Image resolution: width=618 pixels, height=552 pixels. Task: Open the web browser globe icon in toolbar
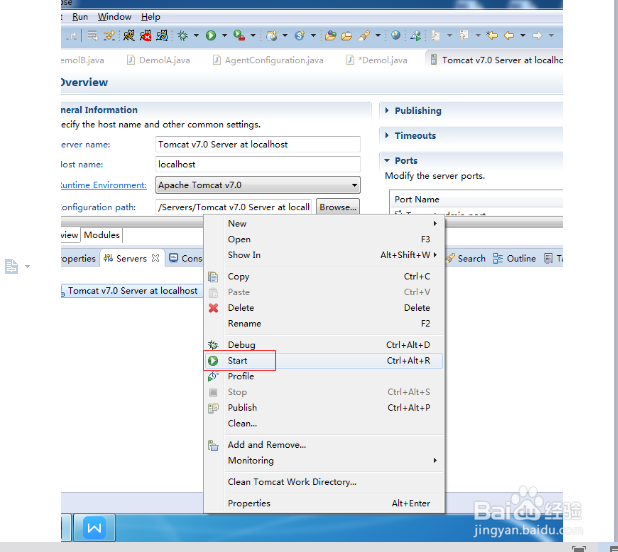coord(396,36)
